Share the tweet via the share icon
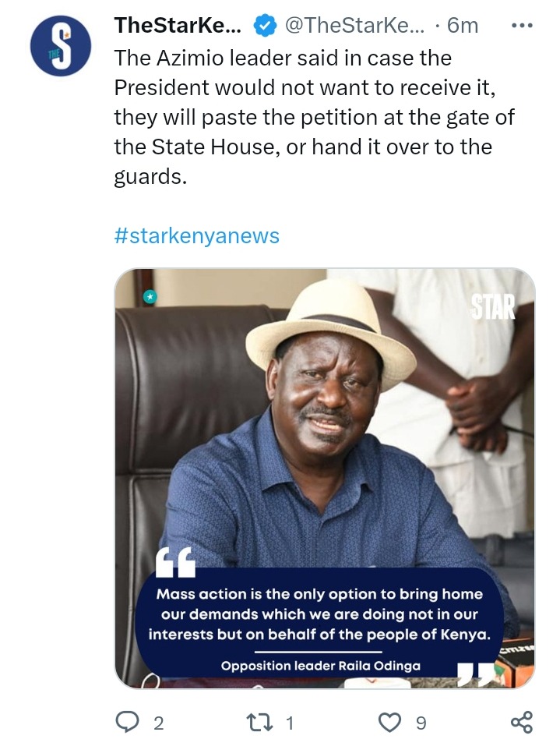The height and width of the screenshot is (739, 560). click(x=522, y=722)
